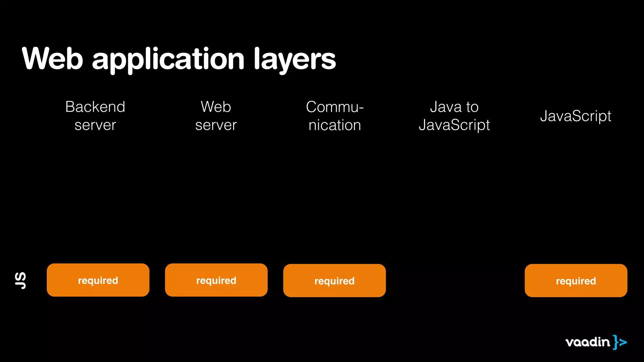Click 'server' beneath the Backend word

point(95,125)
